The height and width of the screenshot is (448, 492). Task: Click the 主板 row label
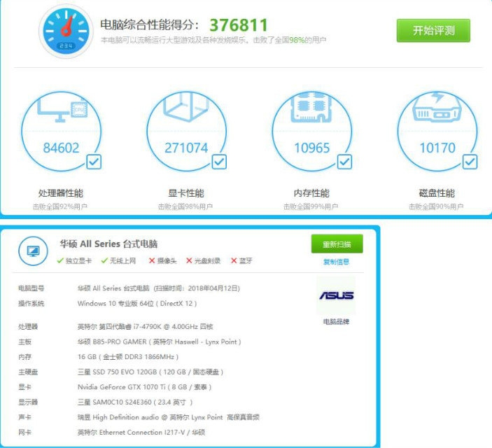(x=24, y=342)
